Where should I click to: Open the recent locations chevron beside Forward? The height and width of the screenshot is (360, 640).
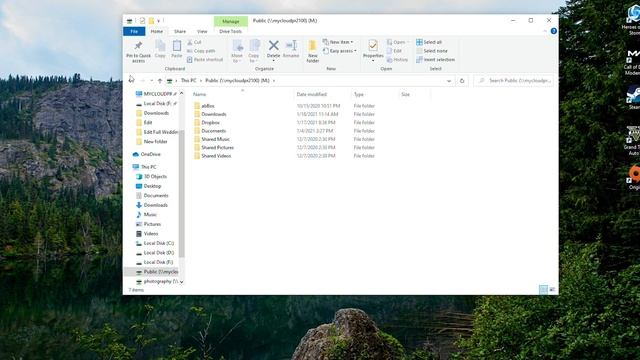(x=151, y=81)
